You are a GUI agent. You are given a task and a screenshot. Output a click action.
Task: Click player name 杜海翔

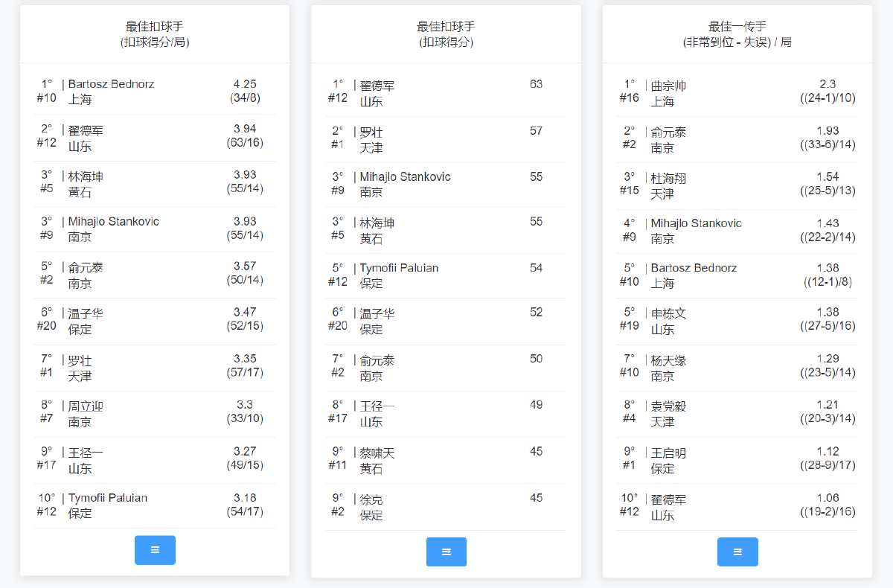[668, 179]
